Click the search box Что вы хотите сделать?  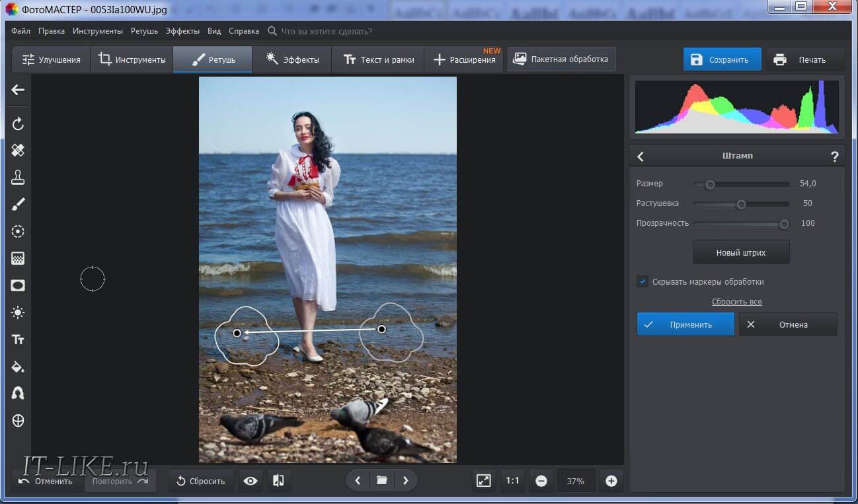[x=327, y=31]
